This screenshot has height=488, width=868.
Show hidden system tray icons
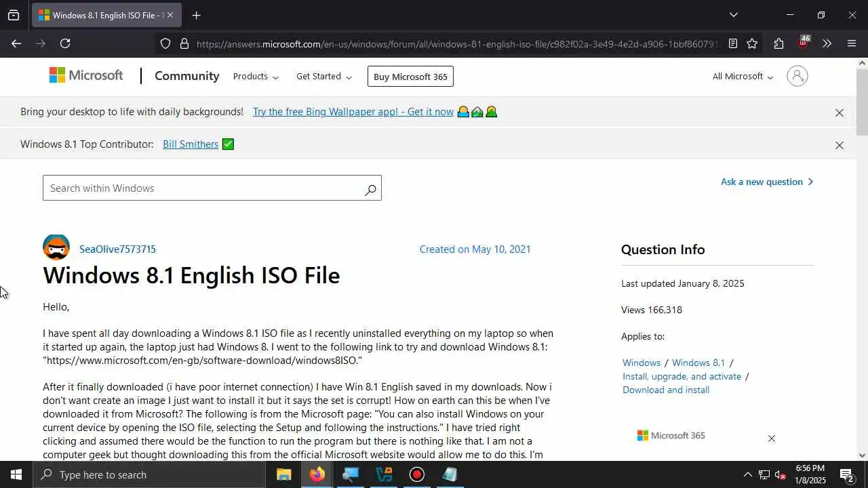coord(747,474)
